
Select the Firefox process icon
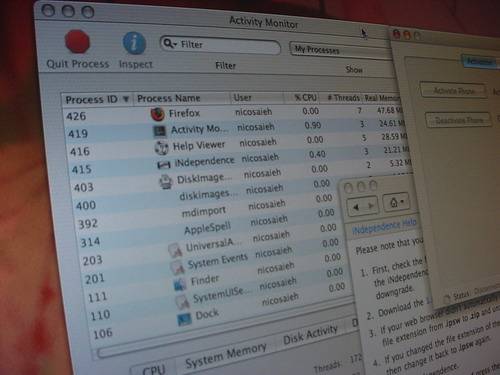click(158, 114)
